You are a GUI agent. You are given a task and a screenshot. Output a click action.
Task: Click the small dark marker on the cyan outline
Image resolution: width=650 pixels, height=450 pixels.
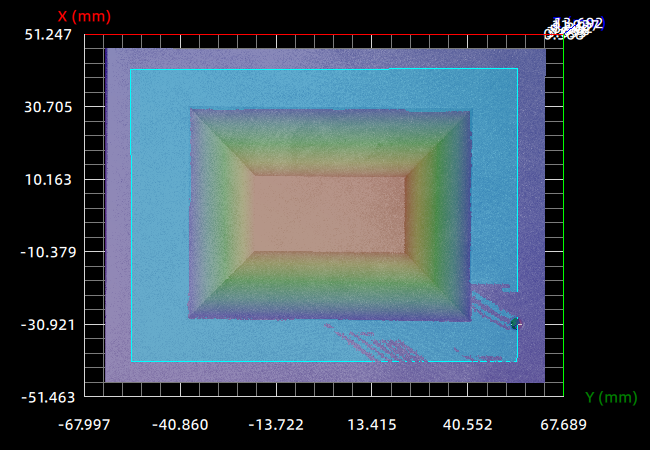[x=515, y=322]
